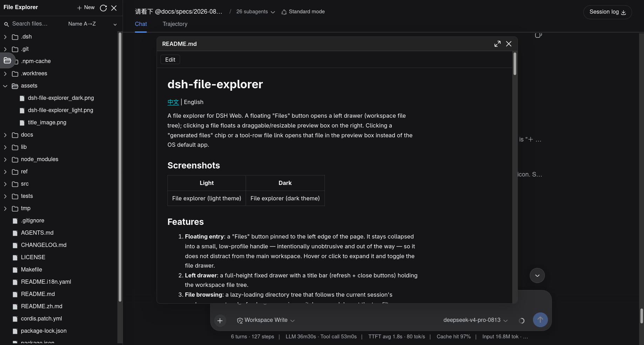644x345 pixels.
Task: Open the Workspace Write permission dropdown
Action: pos(266,320)
